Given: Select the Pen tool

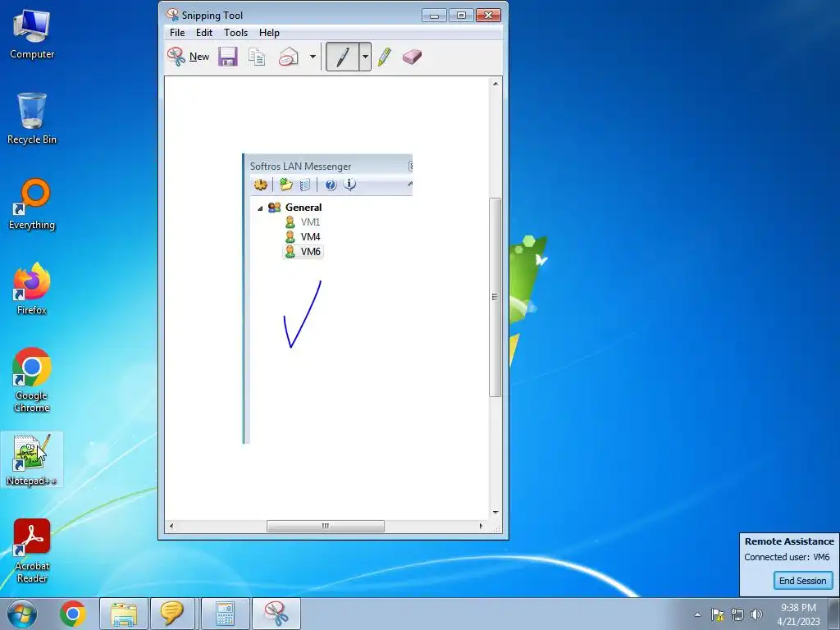Looking at the screenshot, I should 342,57.
